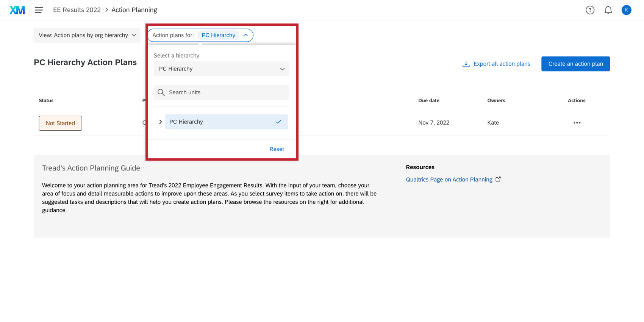Click the magnifier icon in Search units
Screen dimensions: 644x322
point(161,92)
